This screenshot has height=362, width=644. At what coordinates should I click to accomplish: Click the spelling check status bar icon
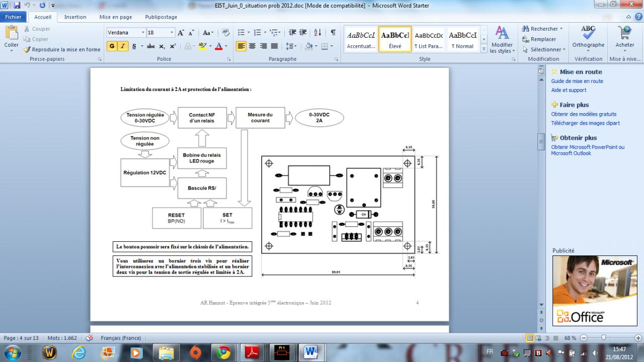(x=90, y=338)
